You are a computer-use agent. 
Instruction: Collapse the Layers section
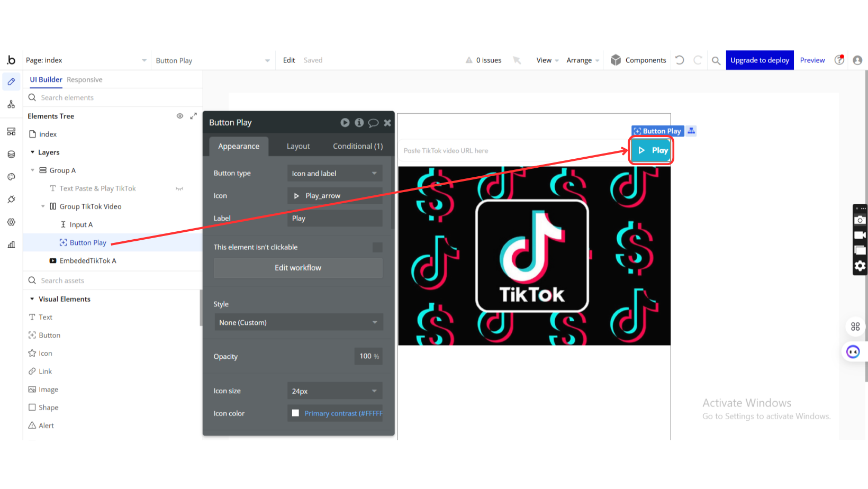coord(32,152)
